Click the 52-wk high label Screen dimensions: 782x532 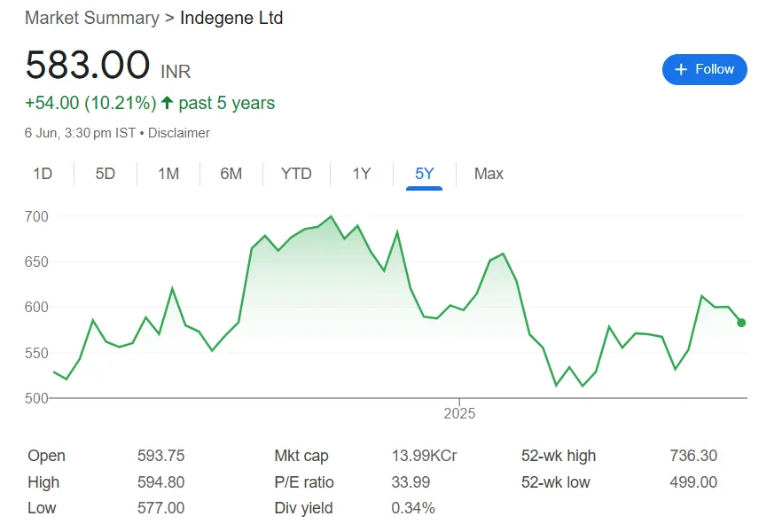coord(559,455)
